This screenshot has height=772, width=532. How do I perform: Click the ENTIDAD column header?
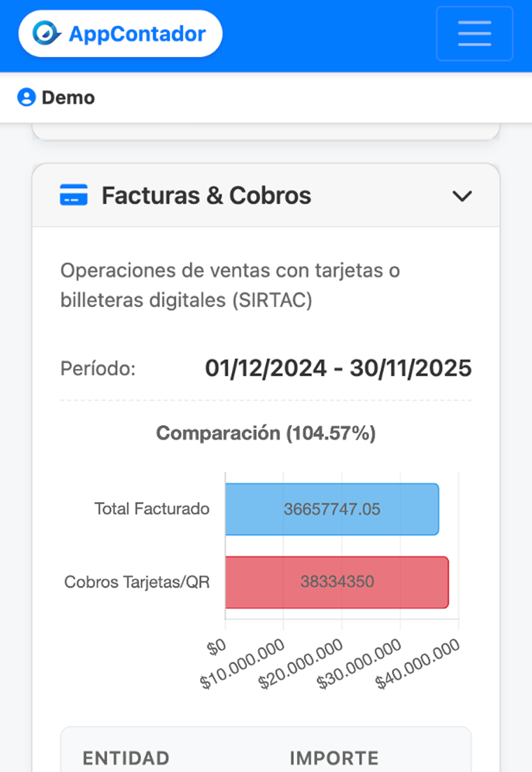click(126, 757)
